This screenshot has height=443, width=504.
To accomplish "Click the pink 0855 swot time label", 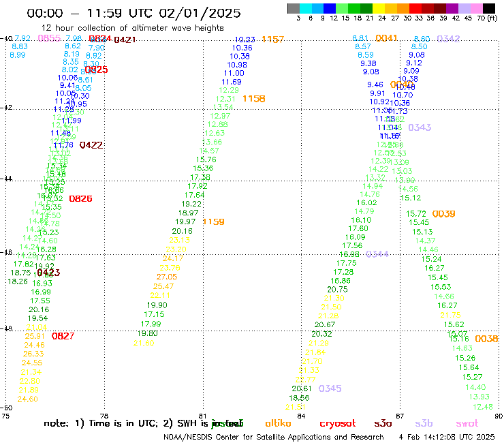I will (x=49, y=38).
